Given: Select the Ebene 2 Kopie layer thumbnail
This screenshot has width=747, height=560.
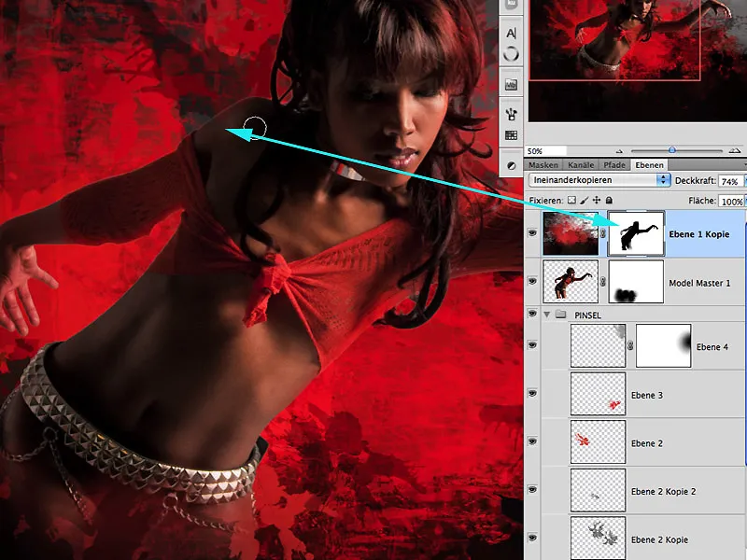Looking at the screenshot, I should pyautogui.click(x=598, y=539).
